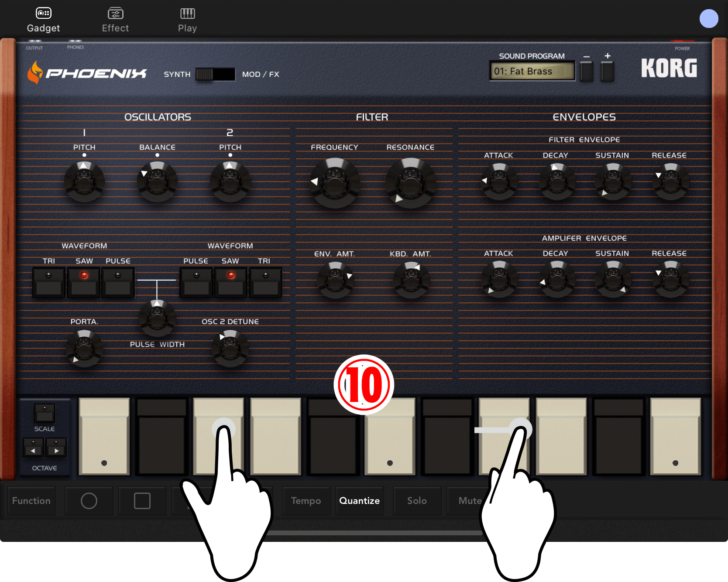
Task: Click the Mute button
Action: [470, 501]
